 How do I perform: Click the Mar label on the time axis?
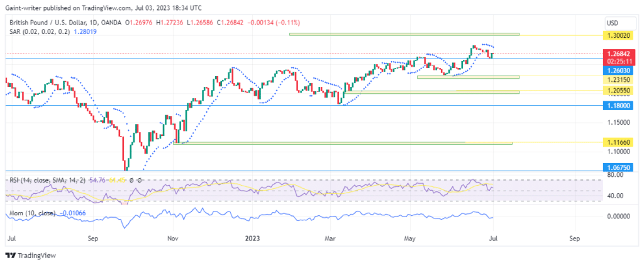[330, 239]
